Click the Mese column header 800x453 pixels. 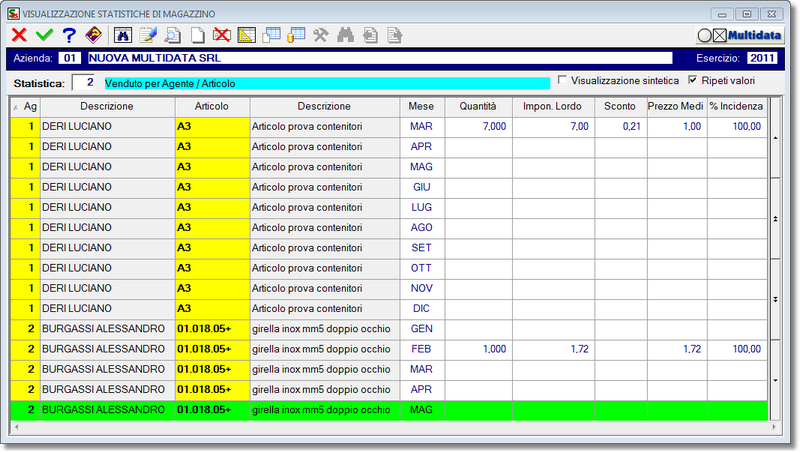click(x=421, y=107)
